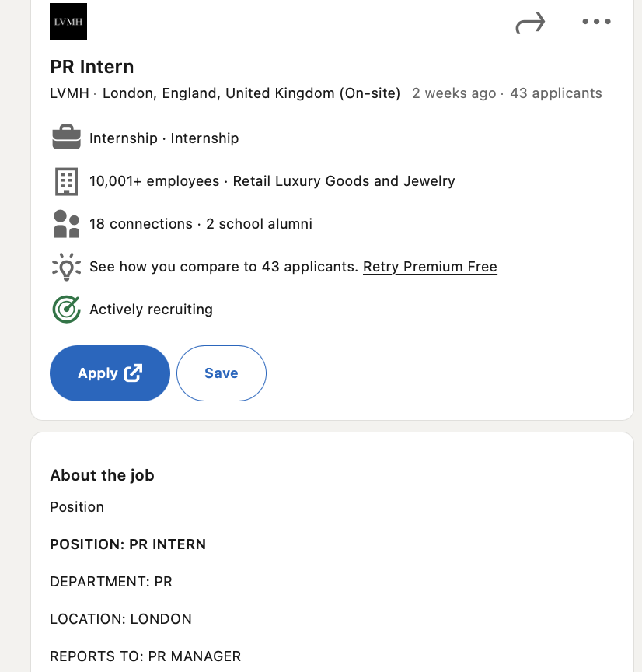Click the building company size icon
This screenshot has width=642, height=672.
tap(66, 181)
